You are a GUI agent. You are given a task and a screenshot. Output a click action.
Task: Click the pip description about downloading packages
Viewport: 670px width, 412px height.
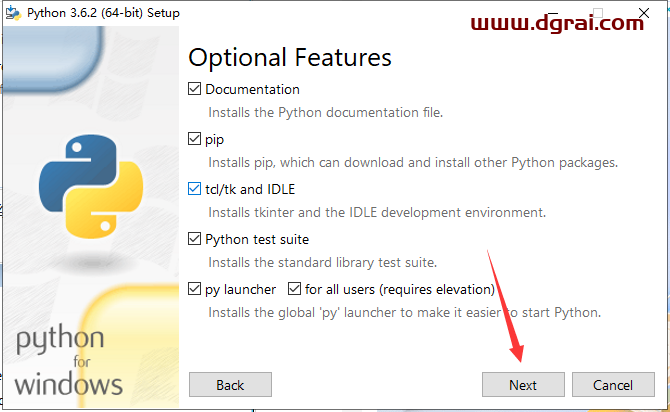tap(413, 162)
